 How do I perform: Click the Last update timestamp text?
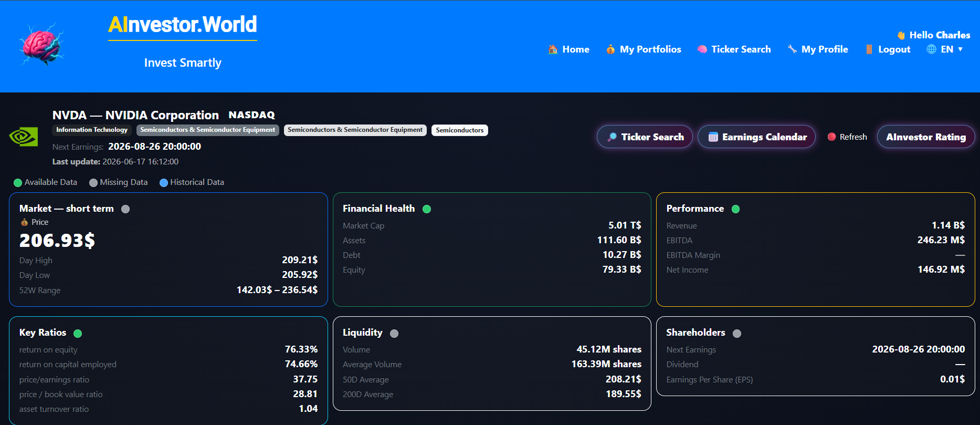point(115,162)
